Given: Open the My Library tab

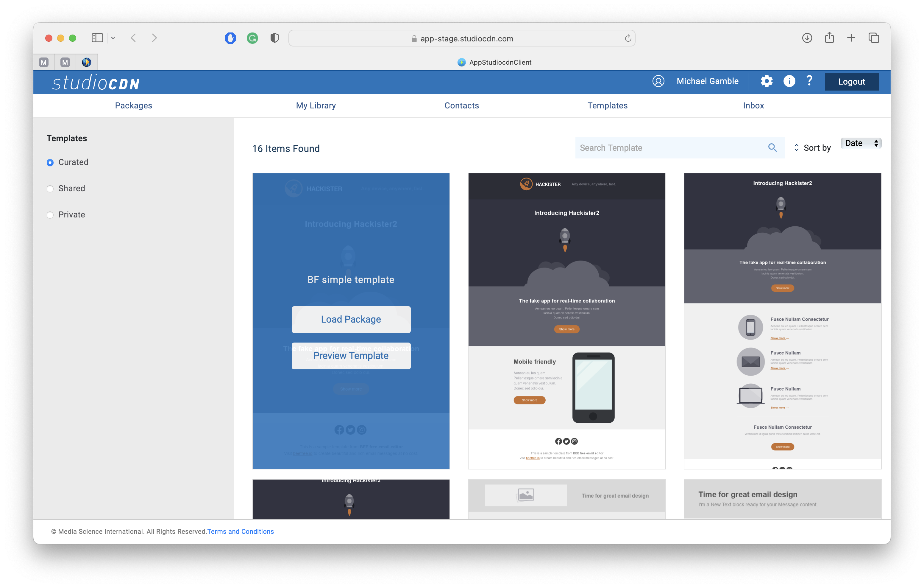Looking at the screenshot, I should coord(316,106).
